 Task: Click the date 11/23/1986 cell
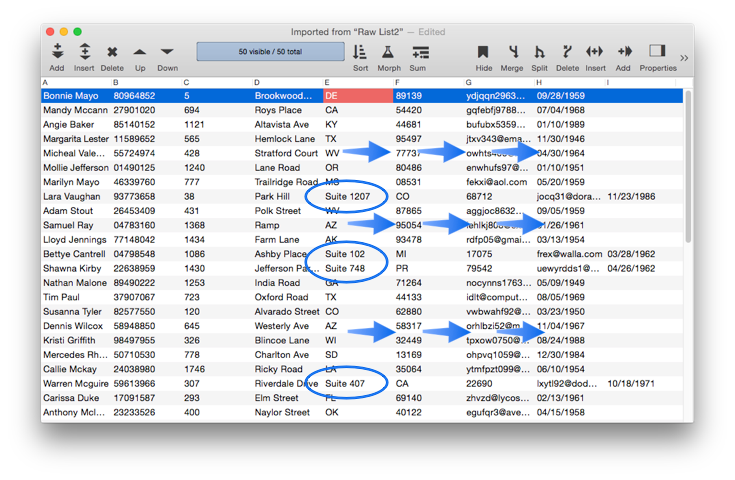(x=640, y=196)
